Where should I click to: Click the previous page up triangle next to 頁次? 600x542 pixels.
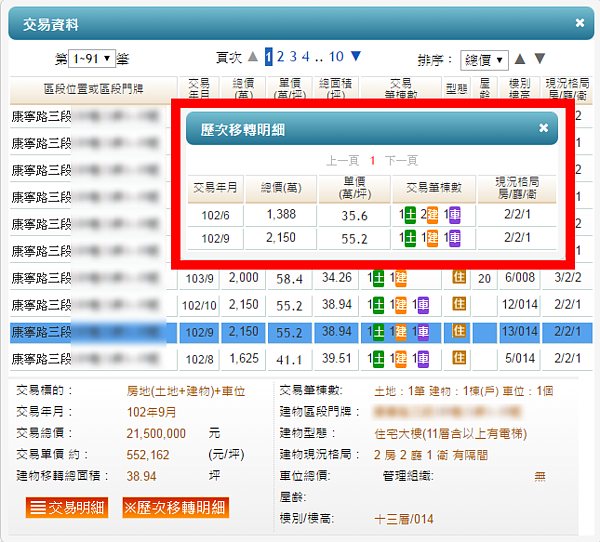pos(253,57)
